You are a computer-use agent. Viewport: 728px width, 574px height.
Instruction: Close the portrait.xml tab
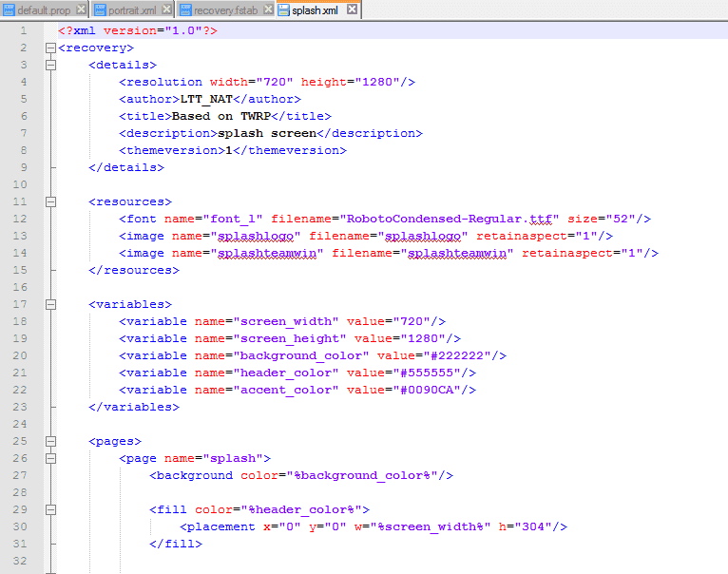(x=166, y=10)
